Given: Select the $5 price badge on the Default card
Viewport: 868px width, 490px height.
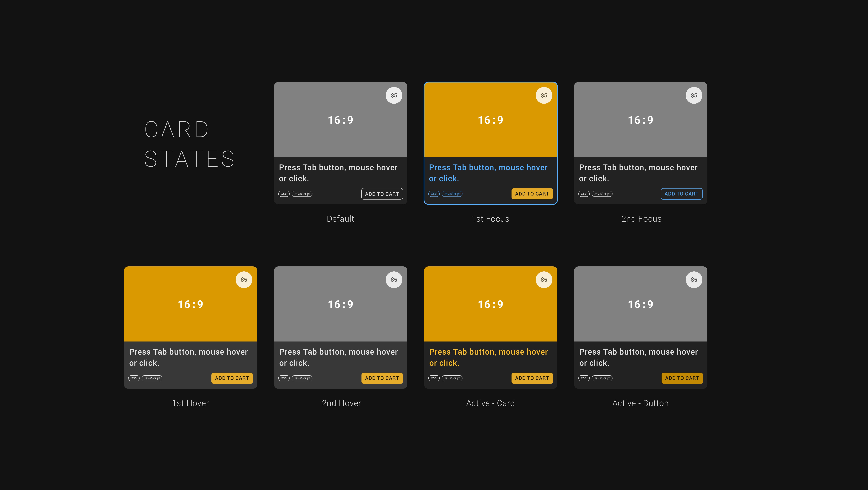Looking at the screenshot, I should point(394,95).
